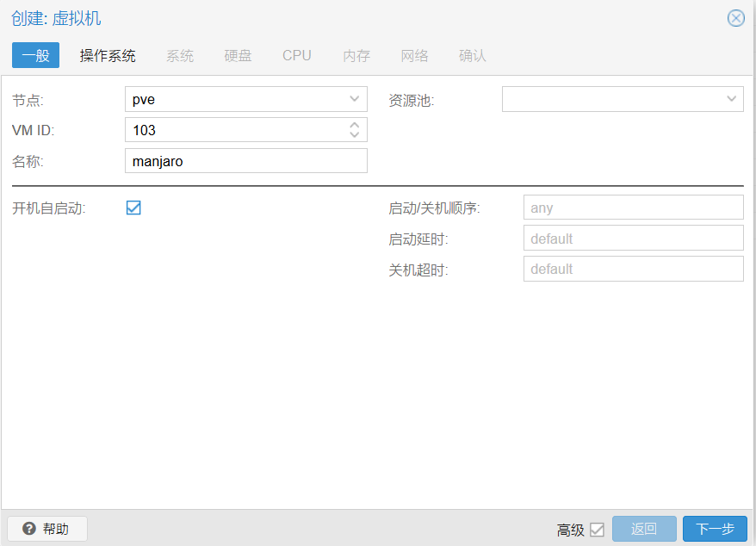Toggle the 开机自启动 checkbox
756x546 pixels.
tap(133, 208)
